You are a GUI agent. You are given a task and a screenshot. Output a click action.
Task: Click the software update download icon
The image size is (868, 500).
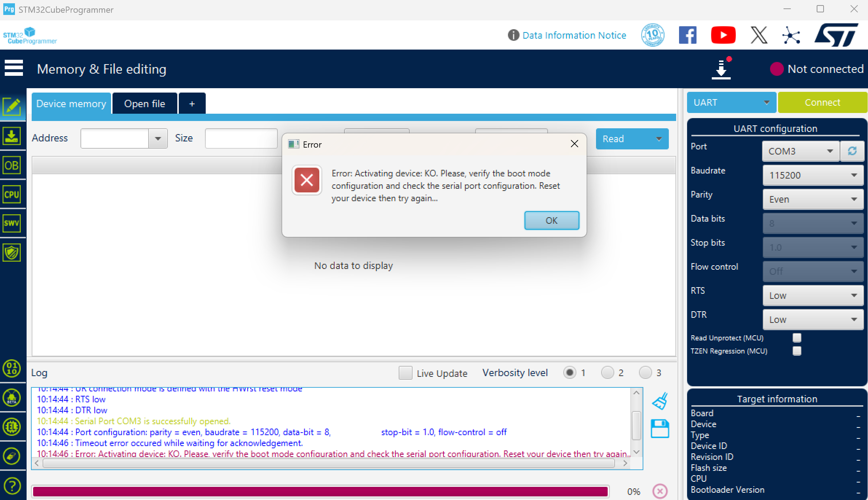721,69
